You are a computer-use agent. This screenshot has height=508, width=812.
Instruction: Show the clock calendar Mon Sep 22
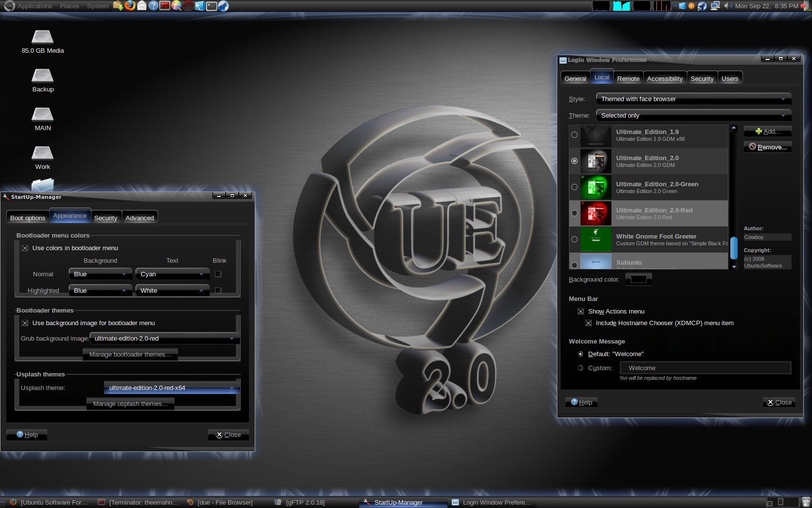pos(766,6)
